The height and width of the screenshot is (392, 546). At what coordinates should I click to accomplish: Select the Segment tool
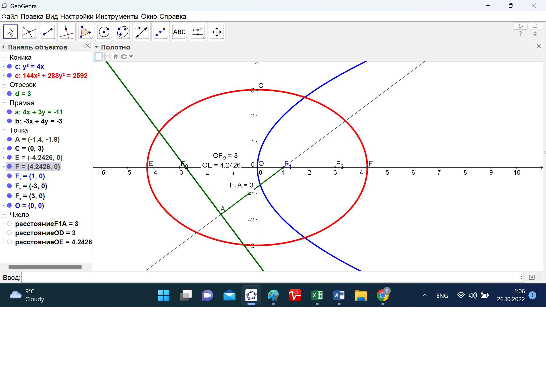pos(47,32)
